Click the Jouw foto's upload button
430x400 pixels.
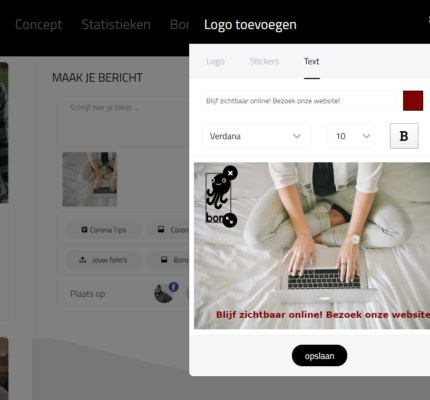click(x=103, y=260)
